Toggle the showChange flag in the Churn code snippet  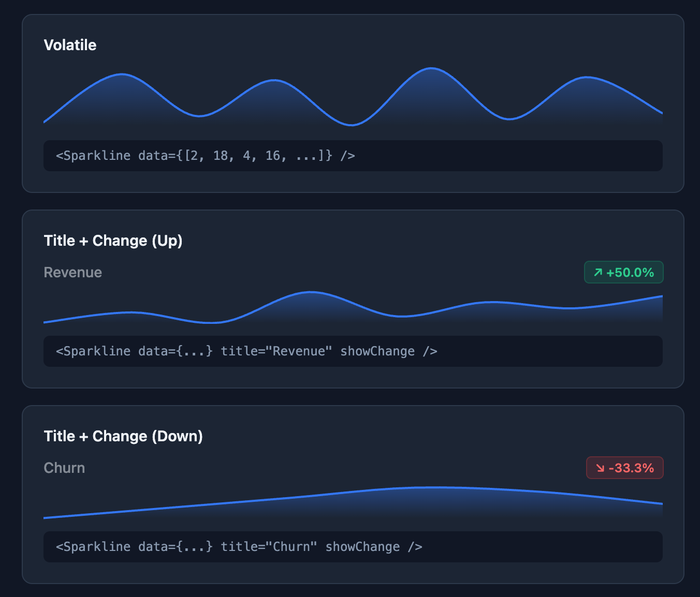tap(362, 546)
